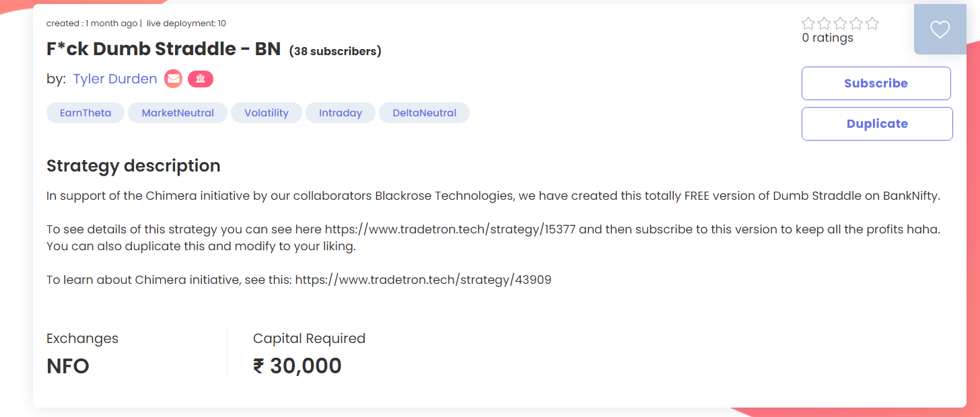Rate strategy with the third star
Viewport: 980px width, 417px height.
(841, 24)
